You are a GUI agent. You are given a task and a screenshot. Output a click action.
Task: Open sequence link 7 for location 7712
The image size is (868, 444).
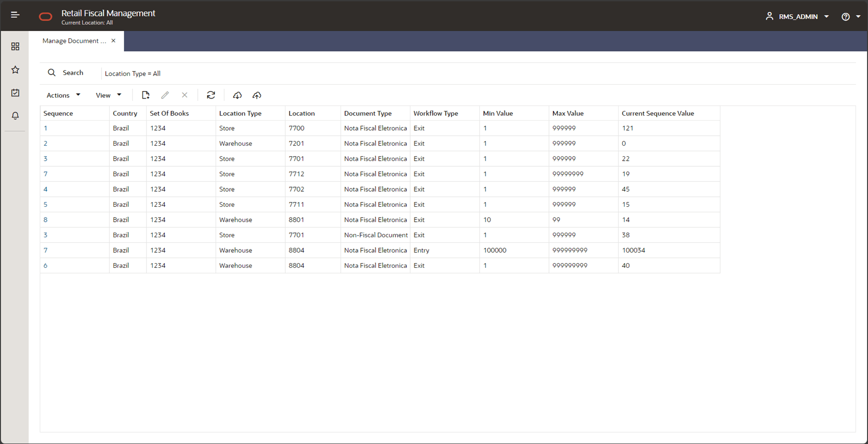click(x=46, y=174)
